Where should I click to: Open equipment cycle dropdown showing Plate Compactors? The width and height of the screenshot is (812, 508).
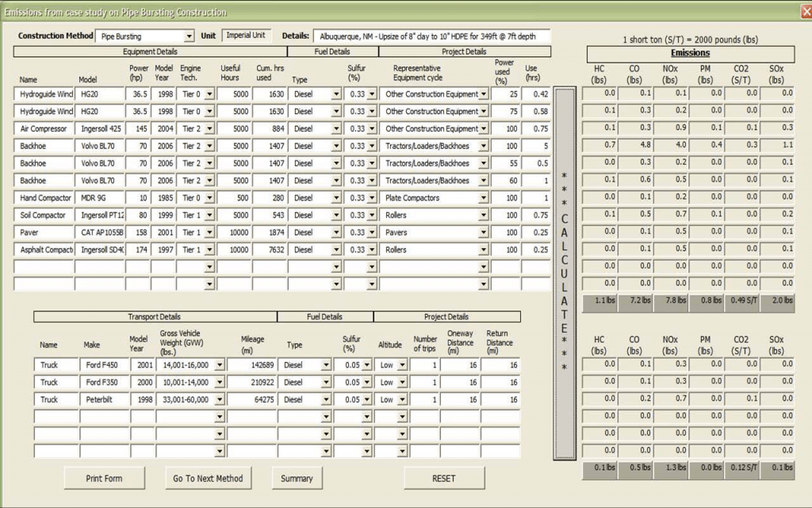[483, 198]
